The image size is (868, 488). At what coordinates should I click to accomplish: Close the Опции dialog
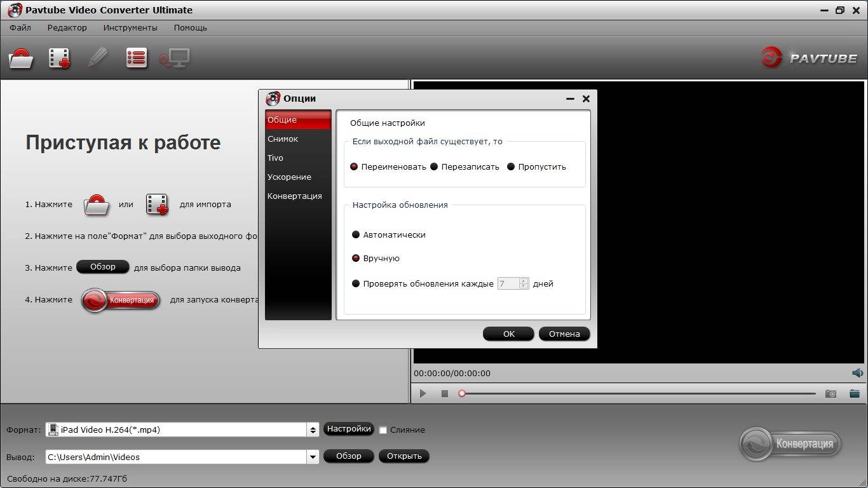(586, 98)
